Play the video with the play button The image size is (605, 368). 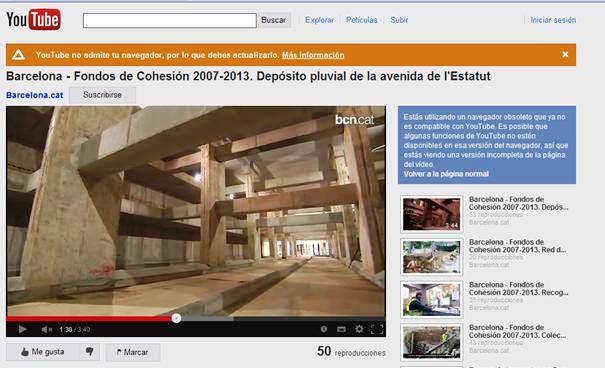pos(22,329)
